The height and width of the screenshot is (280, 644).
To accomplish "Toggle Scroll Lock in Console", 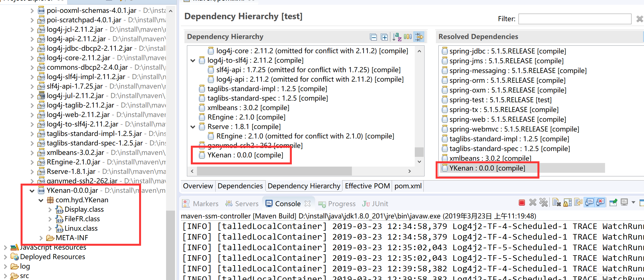I will pyautogui.click(x=567, y=203).
